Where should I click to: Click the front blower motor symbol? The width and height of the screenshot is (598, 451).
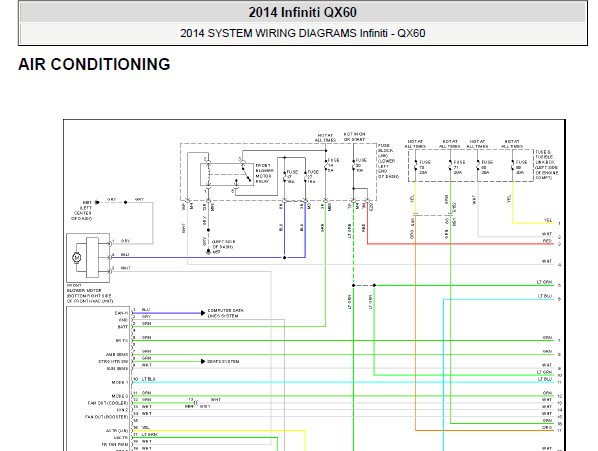(77, 258)
